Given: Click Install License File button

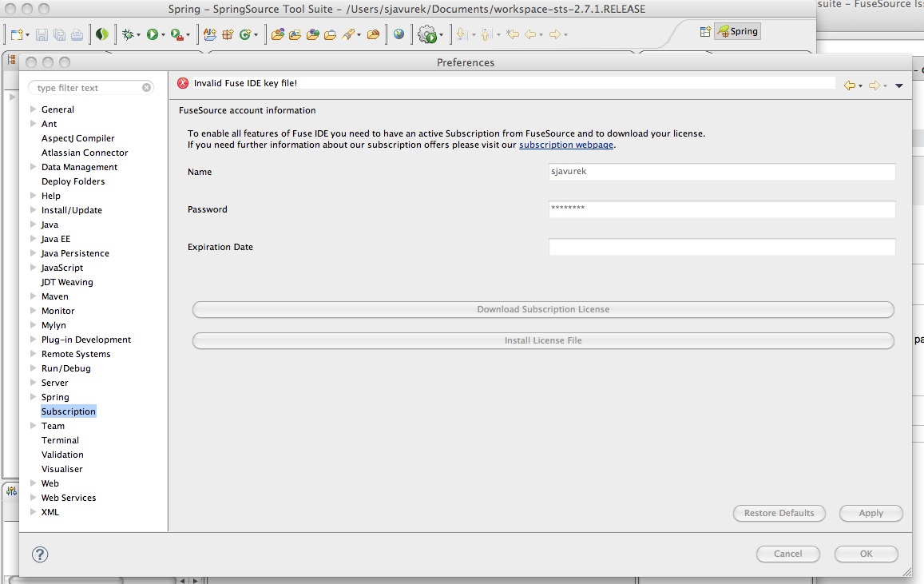Looking at the screenshot, I should 543,340.
